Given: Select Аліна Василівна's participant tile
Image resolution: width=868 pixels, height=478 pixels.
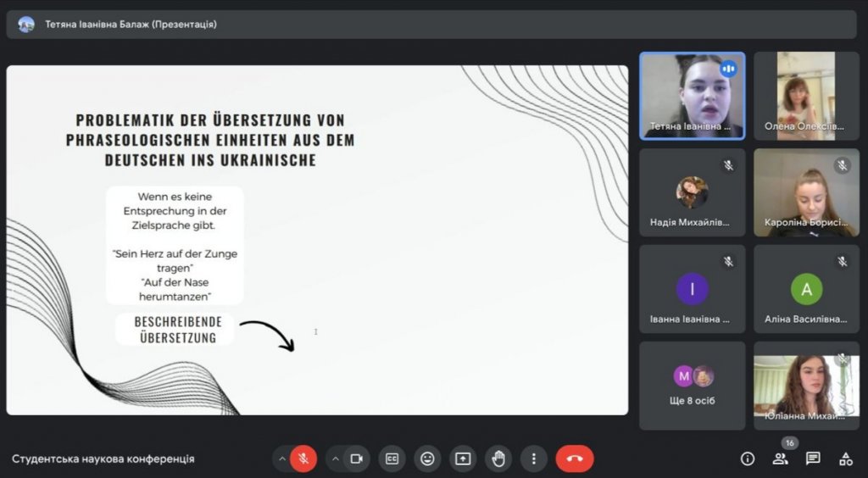Looking at the screenshot, I should pos(807,289).
